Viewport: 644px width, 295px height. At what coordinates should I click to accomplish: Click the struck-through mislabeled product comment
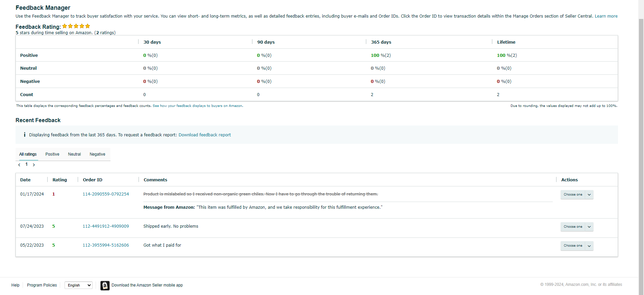261,194
